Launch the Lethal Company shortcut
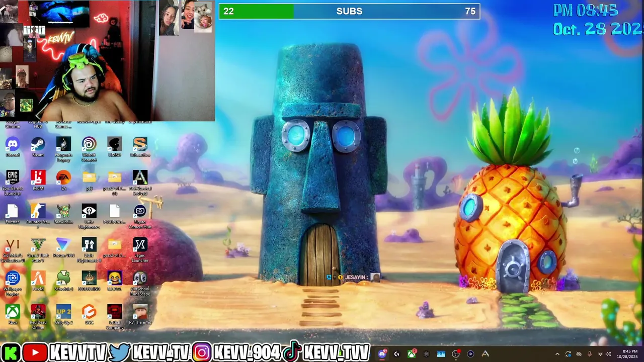Screen dimensions: 644x362 click(114, 318)
